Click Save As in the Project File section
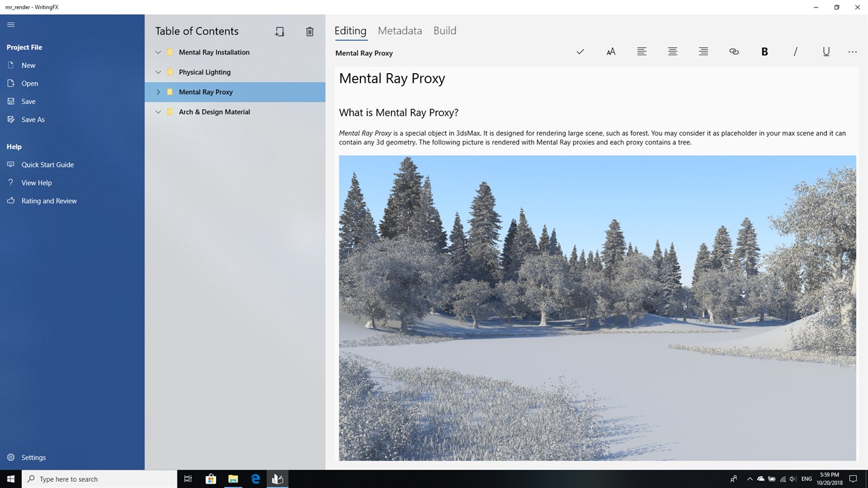 pyautogui.click(x=33, y=119)
